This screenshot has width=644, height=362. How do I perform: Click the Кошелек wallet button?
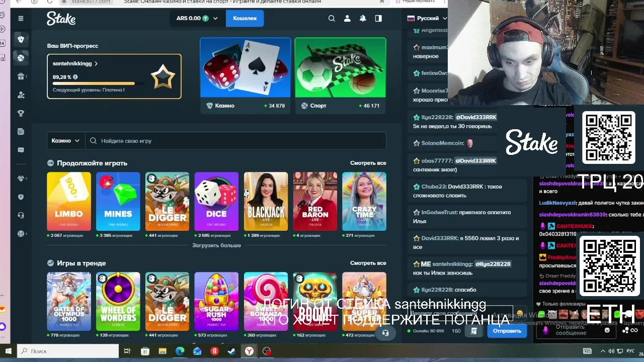coord(245,19)
